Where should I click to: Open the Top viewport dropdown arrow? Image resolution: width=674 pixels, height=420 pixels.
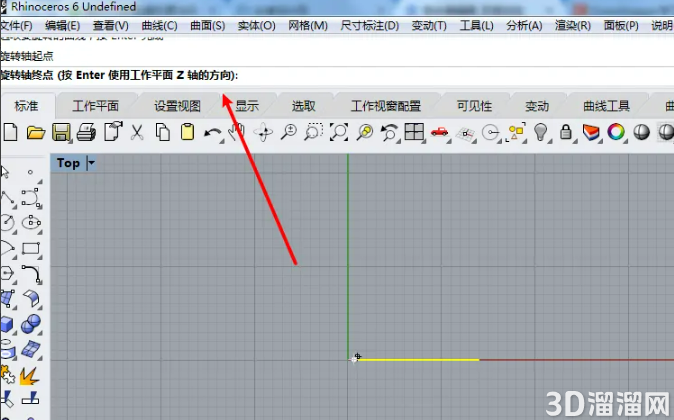(x=91, y=163)
